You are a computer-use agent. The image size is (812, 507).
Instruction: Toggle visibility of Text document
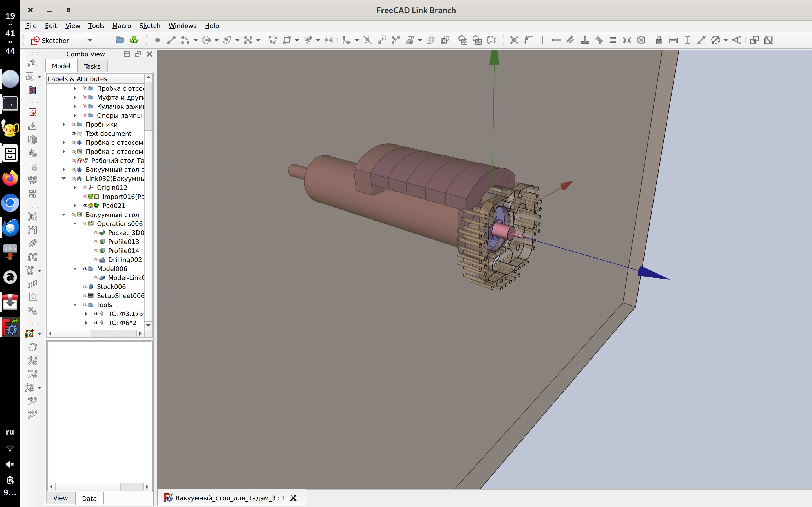pyautogui.click(x=74, y=134)
